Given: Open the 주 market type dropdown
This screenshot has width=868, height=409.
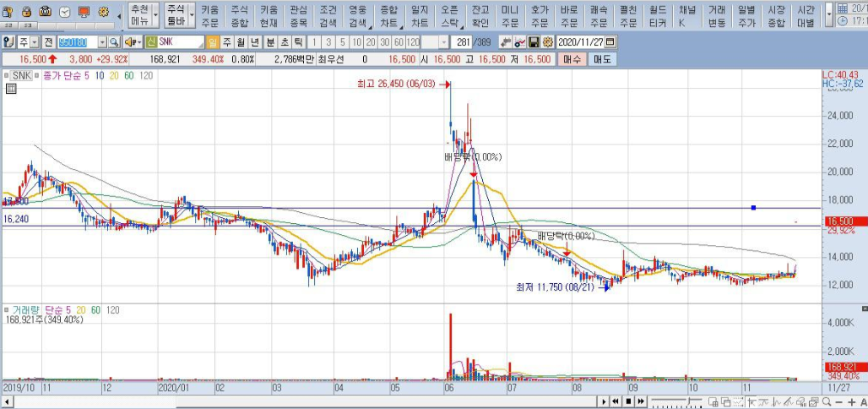Looking at the screenshot, I should [x=35, y=42].
